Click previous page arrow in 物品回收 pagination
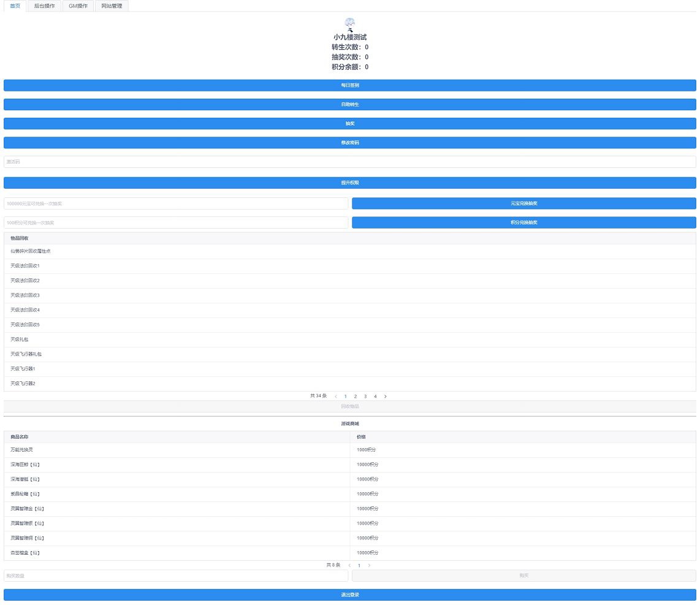700x605 pixels. pos(336,397)
